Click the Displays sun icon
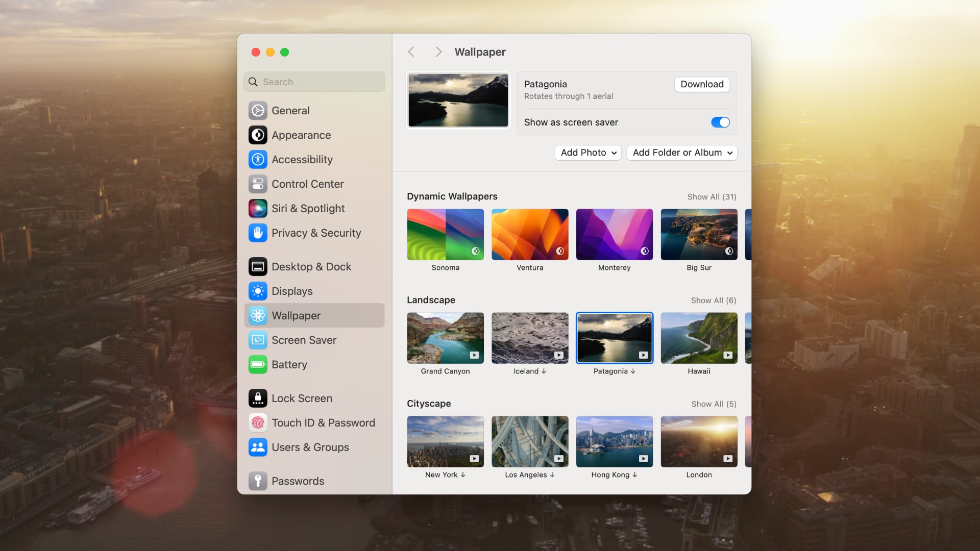The height and width of the screenshot is (551, 980). 258,291
